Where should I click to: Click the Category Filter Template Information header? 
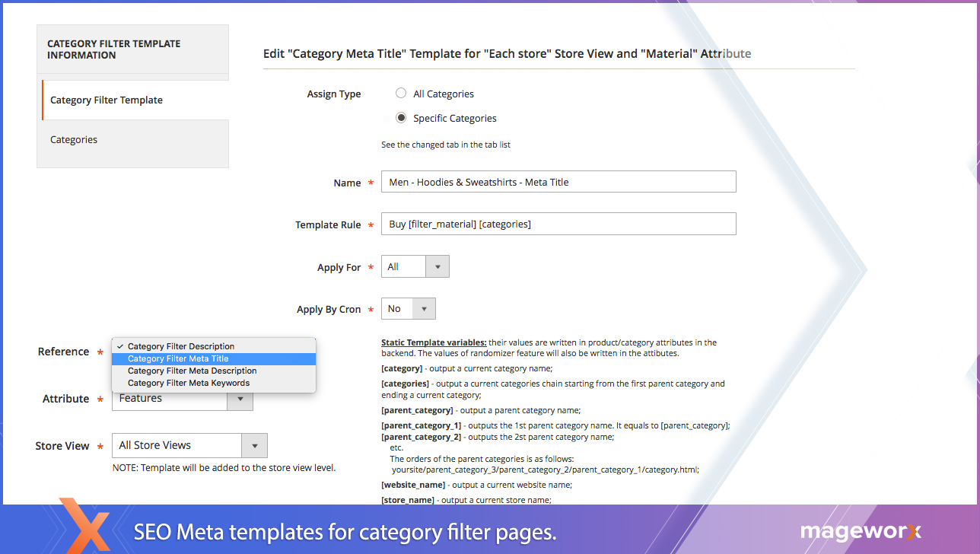coord(114,49)
